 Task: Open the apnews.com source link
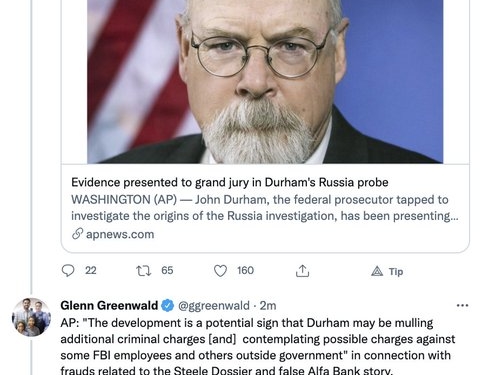[120, 234]
